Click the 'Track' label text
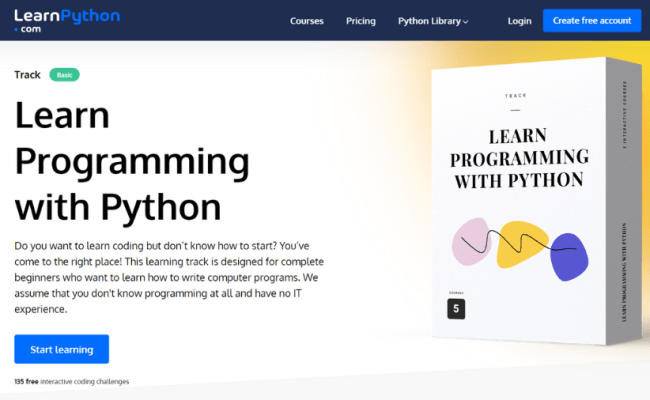The image size is (650, 400). point(27,75)
